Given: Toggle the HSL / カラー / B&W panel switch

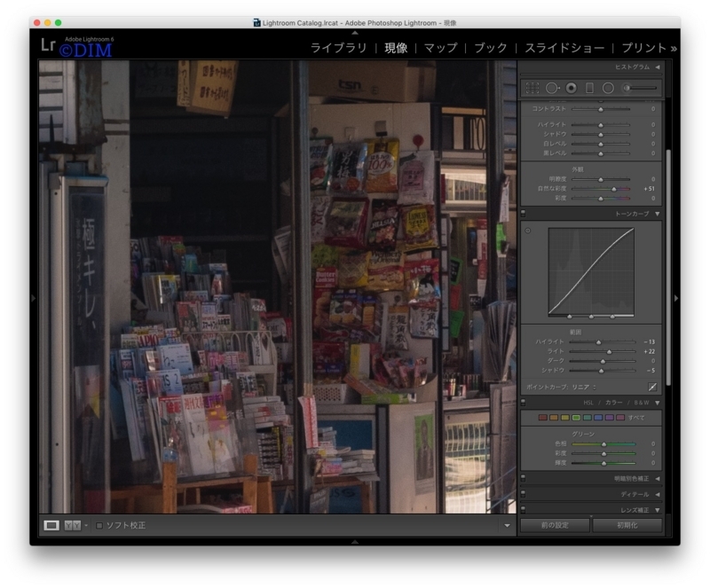Looking at the screenshot, I should (x=523, y=403).
